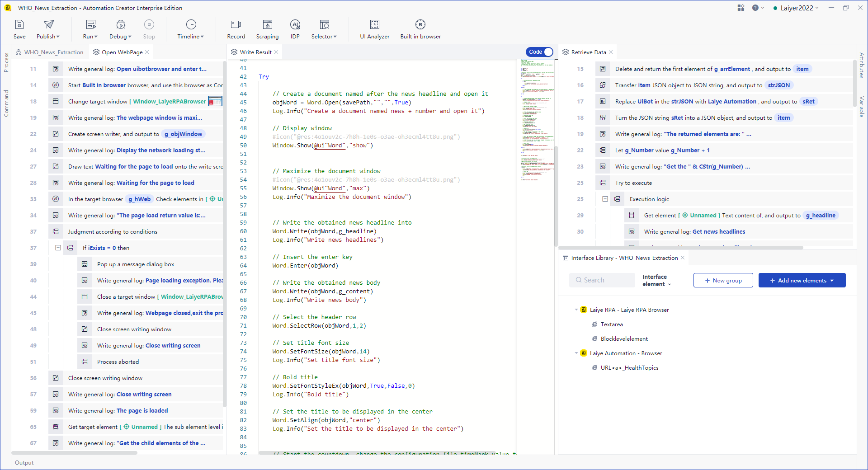The image size is (868, 470).
Task: Click icon of 'Close screen writing window' row 56
Action: pos(56,378)
